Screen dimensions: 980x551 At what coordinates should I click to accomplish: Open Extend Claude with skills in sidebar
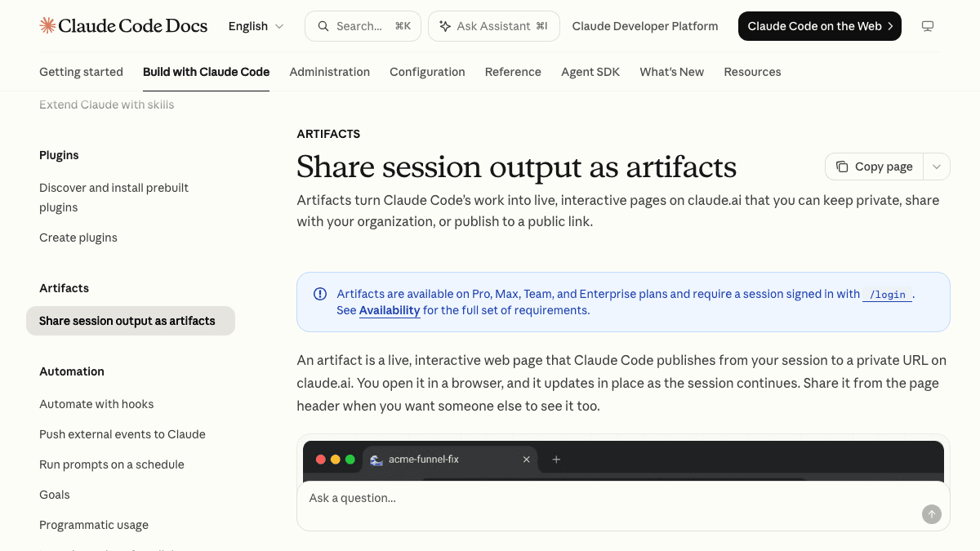[x=106, y=104]
